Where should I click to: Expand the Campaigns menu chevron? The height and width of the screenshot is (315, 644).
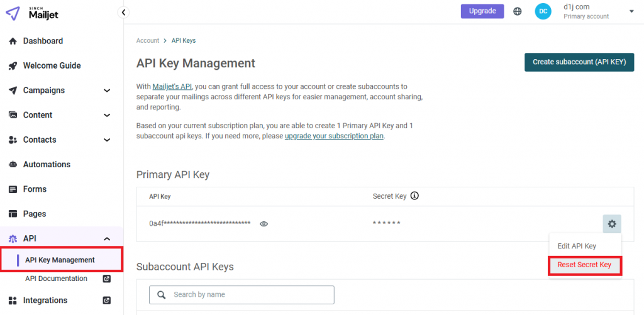(x=107, y=91)
